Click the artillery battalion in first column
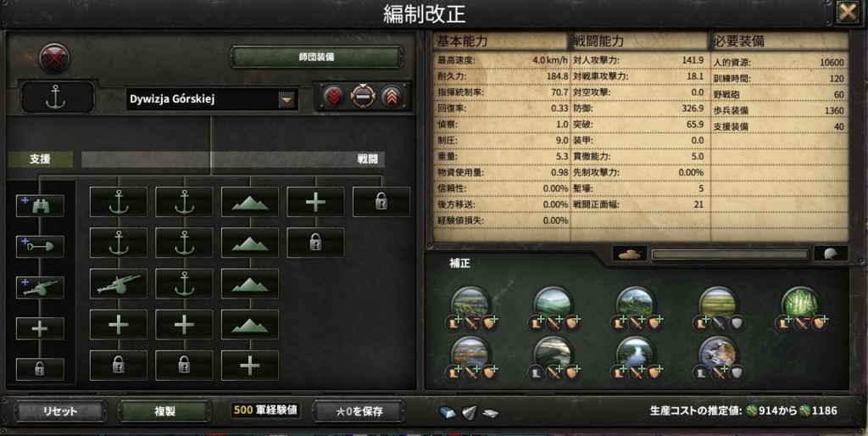Image resolution: width=868 pixels, height=436 pixels. coord(119,283)
